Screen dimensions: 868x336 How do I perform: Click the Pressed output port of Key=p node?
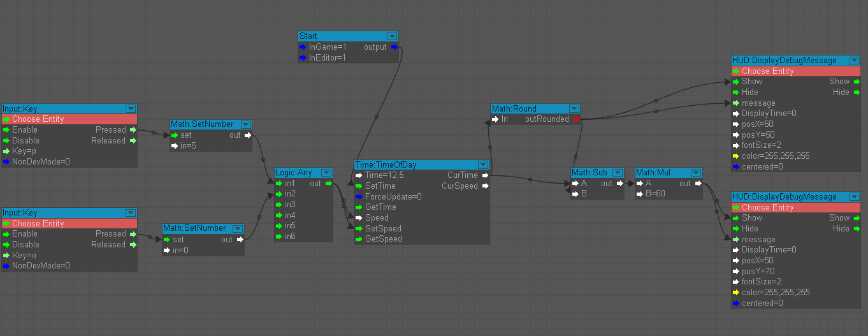tap(133, 130)
